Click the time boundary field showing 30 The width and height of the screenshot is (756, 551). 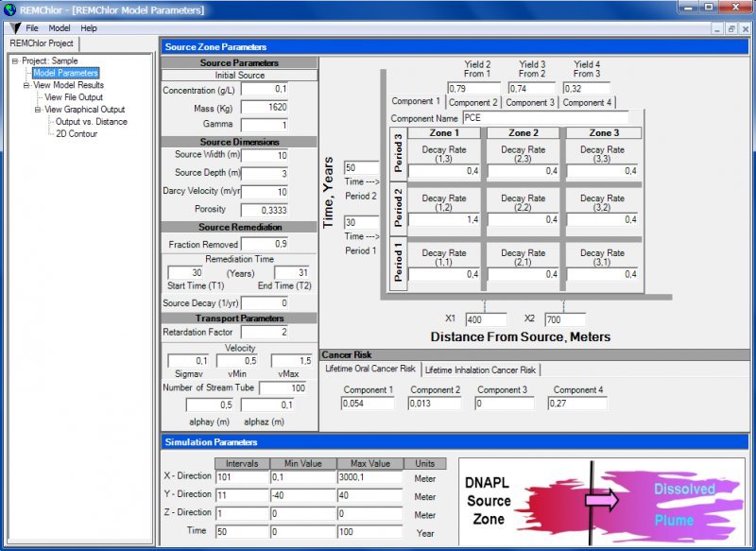pos(362,223)
